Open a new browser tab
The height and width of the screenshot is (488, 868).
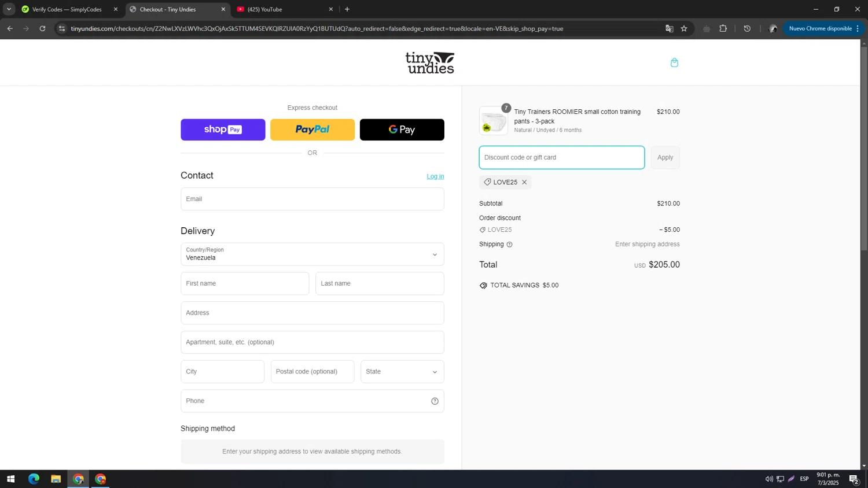pyautogui.click(x=347, y=9)
